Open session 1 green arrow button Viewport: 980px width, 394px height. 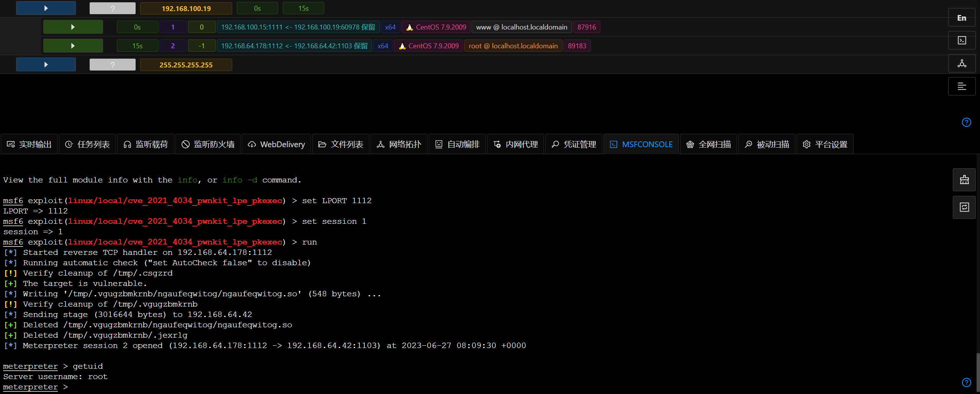(73, 27)
